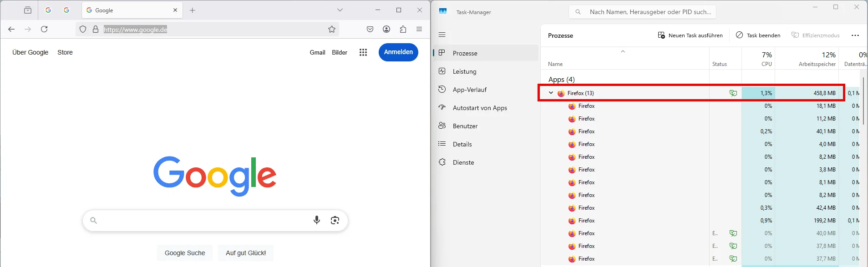Open the Gmail link

click(x=317, y=52)
